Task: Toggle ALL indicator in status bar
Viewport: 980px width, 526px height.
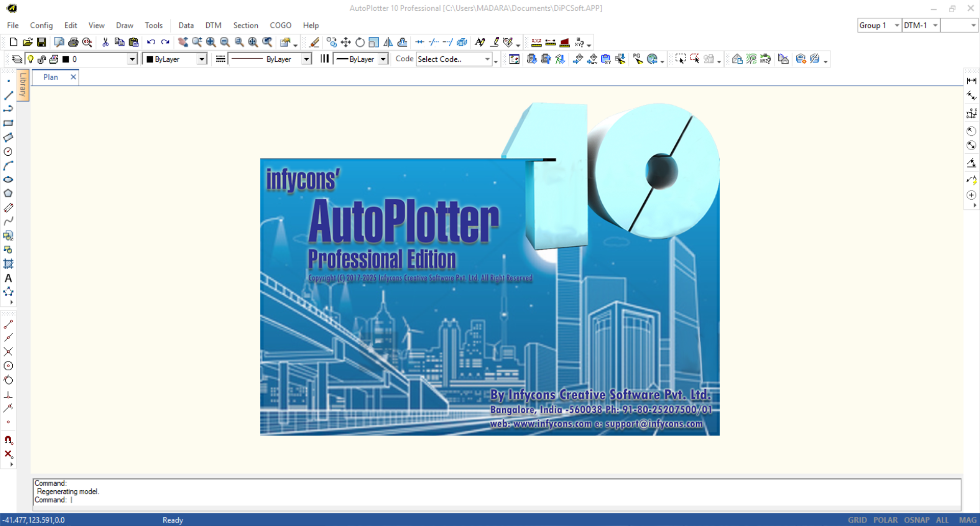Action: 942,520
